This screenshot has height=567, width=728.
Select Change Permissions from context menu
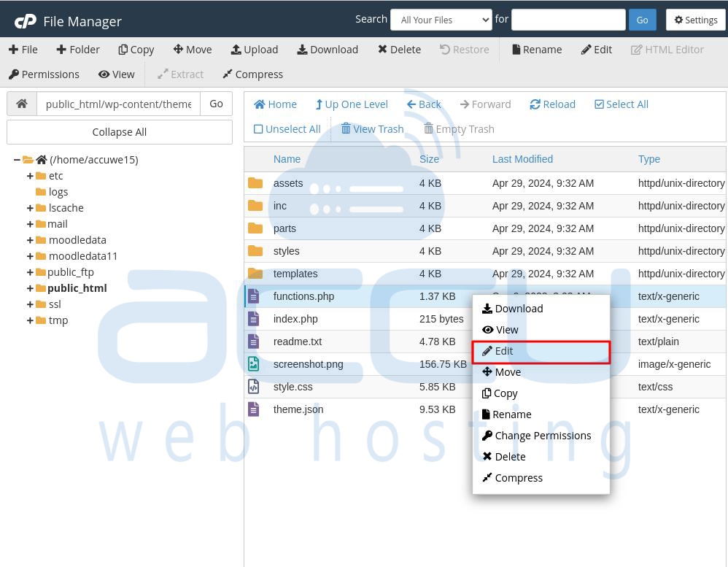point(542,436)
